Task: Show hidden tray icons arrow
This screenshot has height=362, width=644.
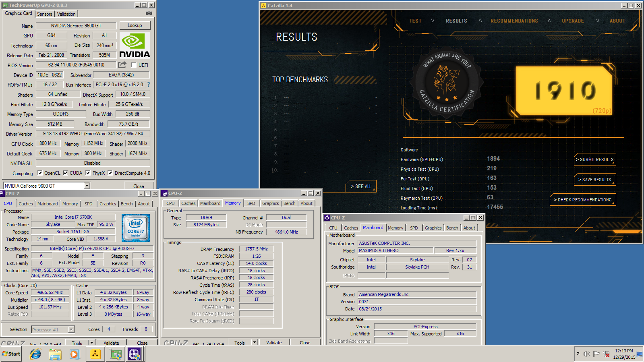Action: click(x=578, y=354)
